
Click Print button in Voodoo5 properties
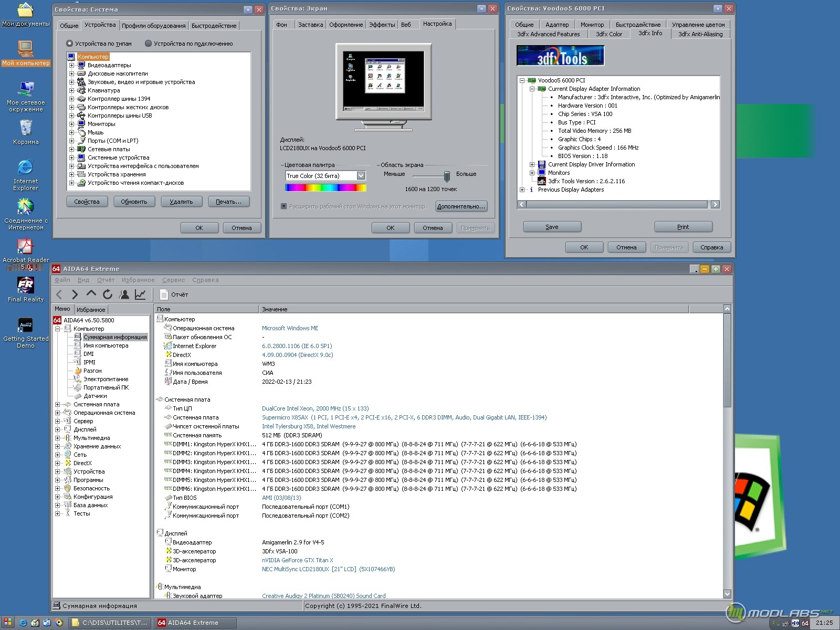click(x=683, y=227)
